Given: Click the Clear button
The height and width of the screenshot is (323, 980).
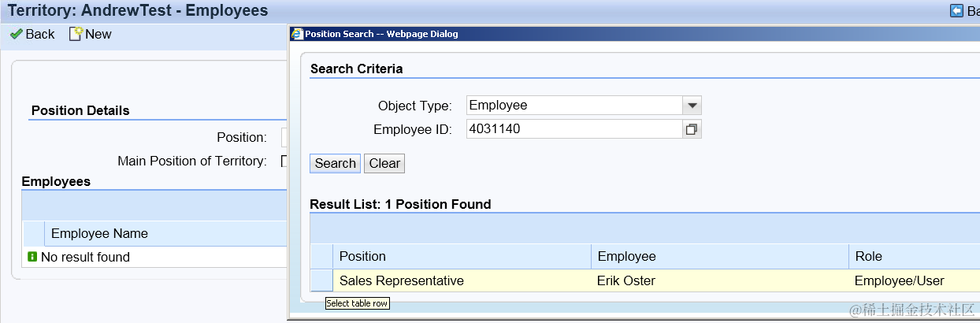Looking at the screenshot, I should pos(384,164).
